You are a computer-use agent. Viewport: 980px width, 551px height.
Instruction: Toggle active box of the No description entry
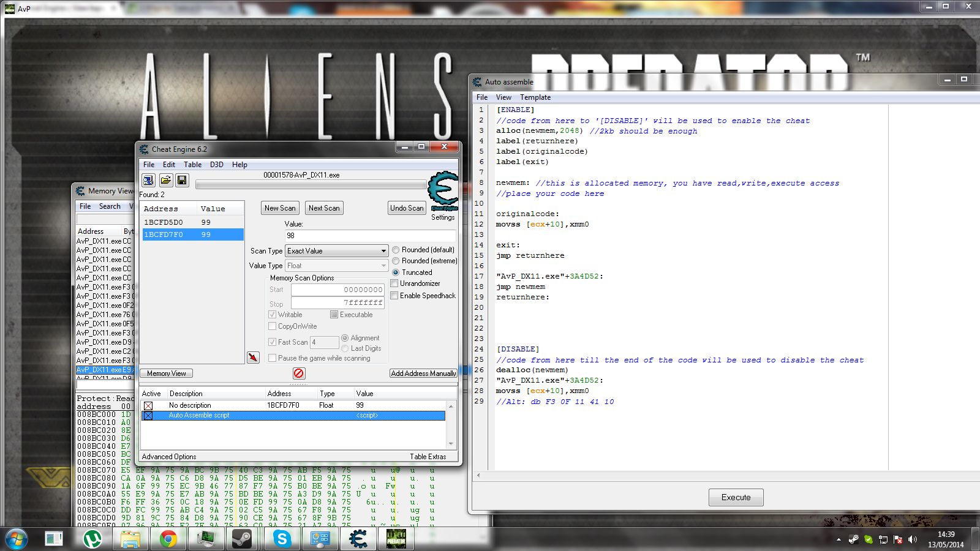148,405
